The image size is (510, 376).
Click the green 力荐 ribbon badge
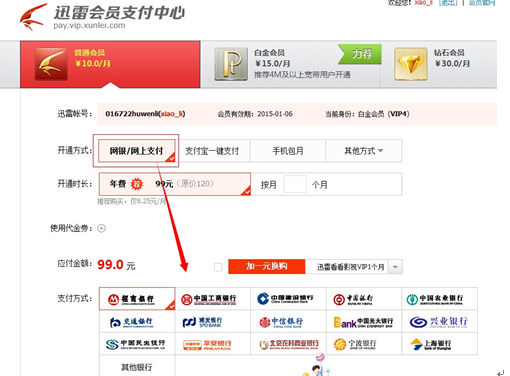pyautogui.click(x=360, y=54)
